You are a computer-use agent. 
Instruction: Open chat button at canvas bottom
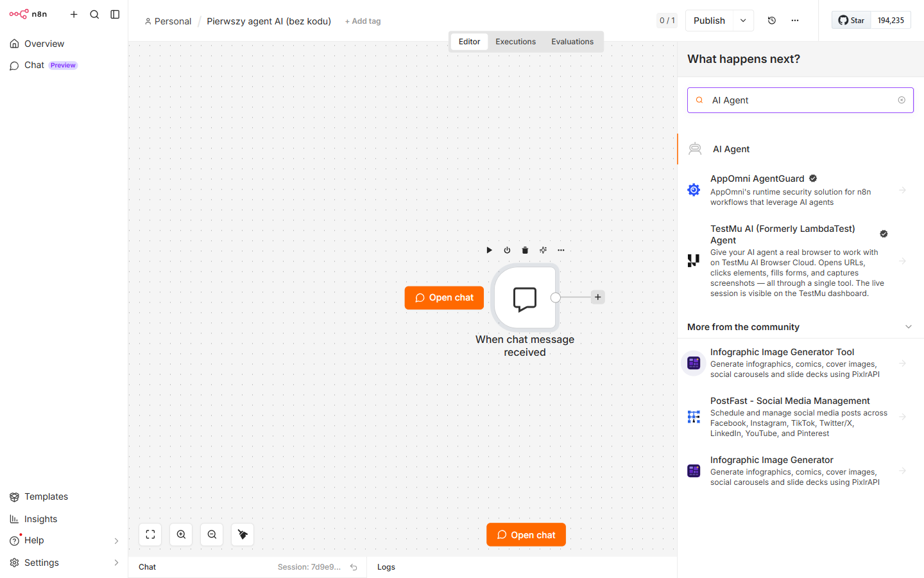tap(526, 535)
